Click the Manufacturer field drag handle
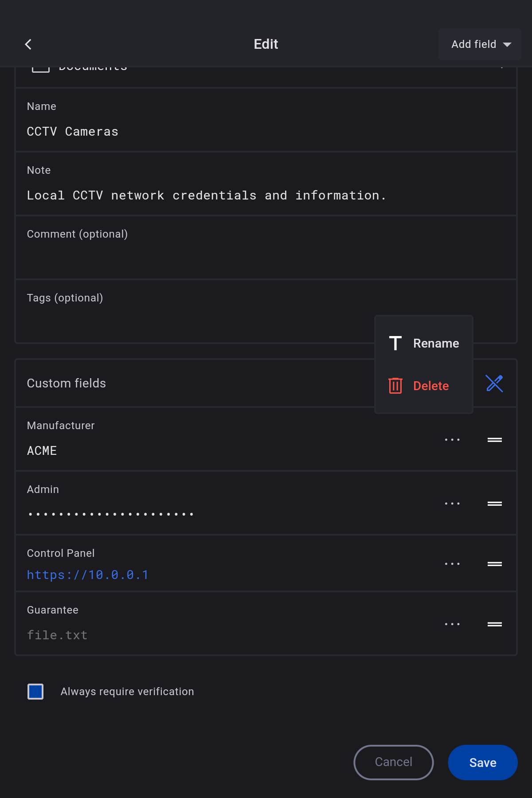 click(x=494, y=440)
